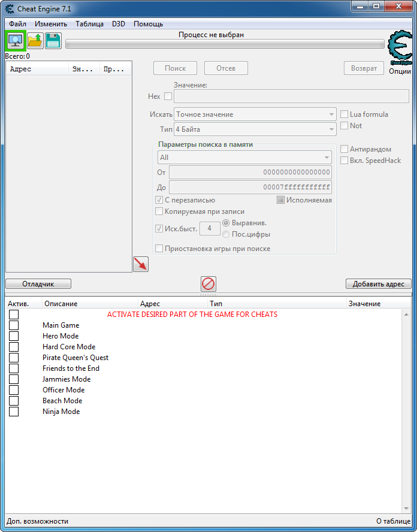Click the От start address field

click(x=250, y=173)
